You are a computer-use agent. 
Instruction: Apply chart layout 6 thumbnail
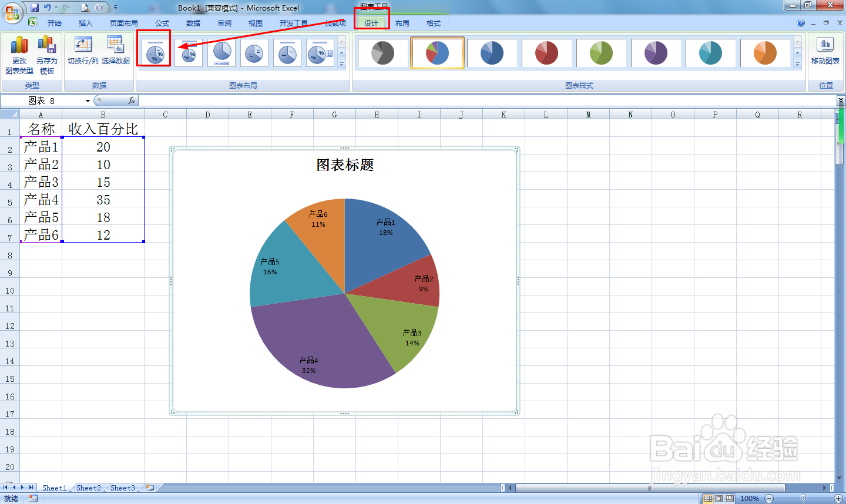coord(320,53)
